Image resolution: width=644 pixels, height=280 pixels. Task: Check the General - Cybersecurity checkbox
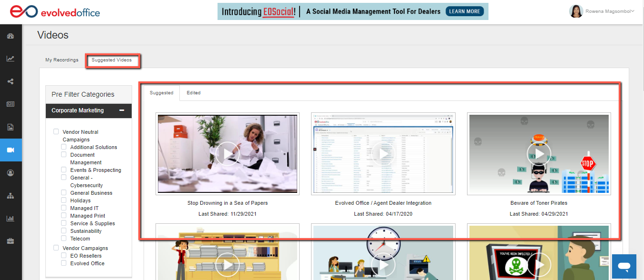coord(64,178)
